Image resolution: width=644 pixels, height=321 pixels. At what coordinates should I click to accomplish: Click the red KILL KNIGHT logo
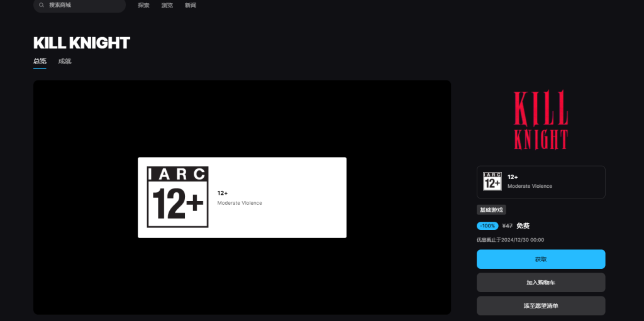tap(541, 120)
